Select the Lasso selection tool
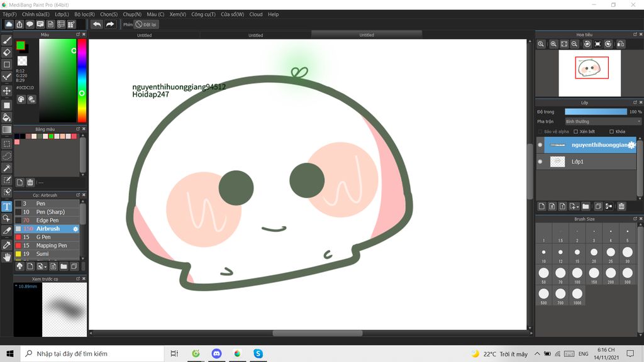The width and height of the screenshot is (644, 362). pos(7,156)
